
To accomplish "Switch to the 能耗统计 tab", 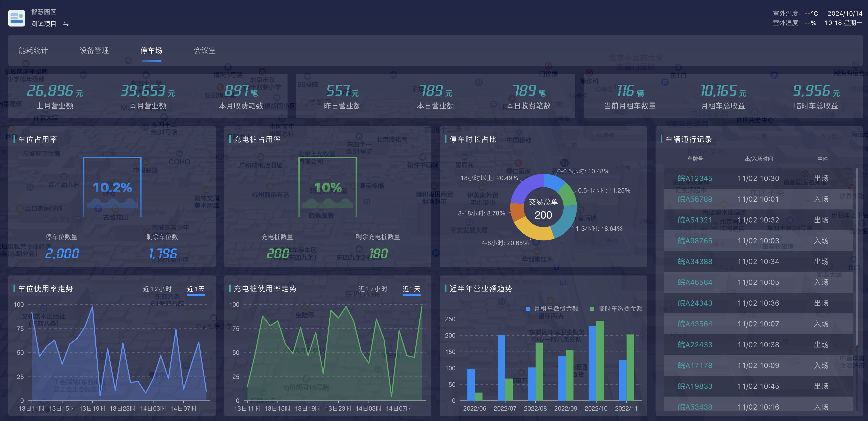I will [x=33, y=51].
